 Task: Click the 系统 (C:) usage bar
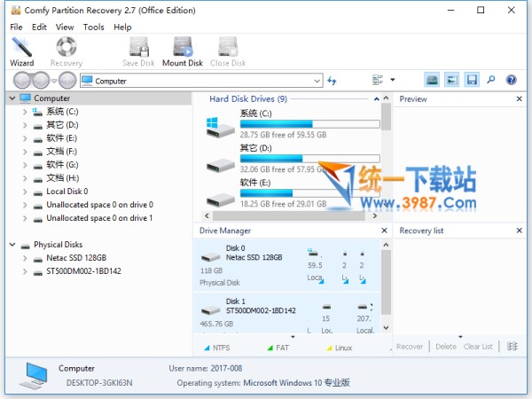click(309, 124)
